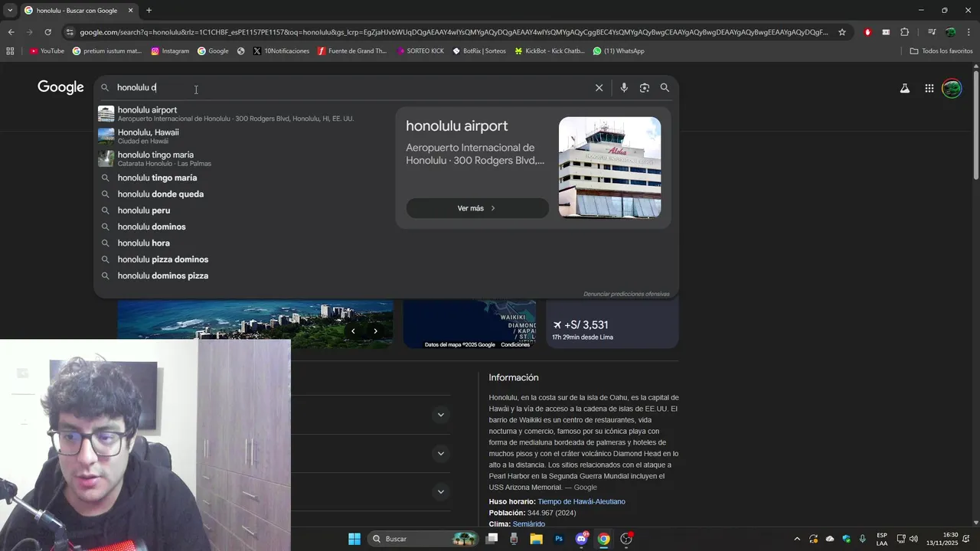Viewport: 980px width, 551px height.
Task: Open the Google account avatar
Action: point(952,89)
